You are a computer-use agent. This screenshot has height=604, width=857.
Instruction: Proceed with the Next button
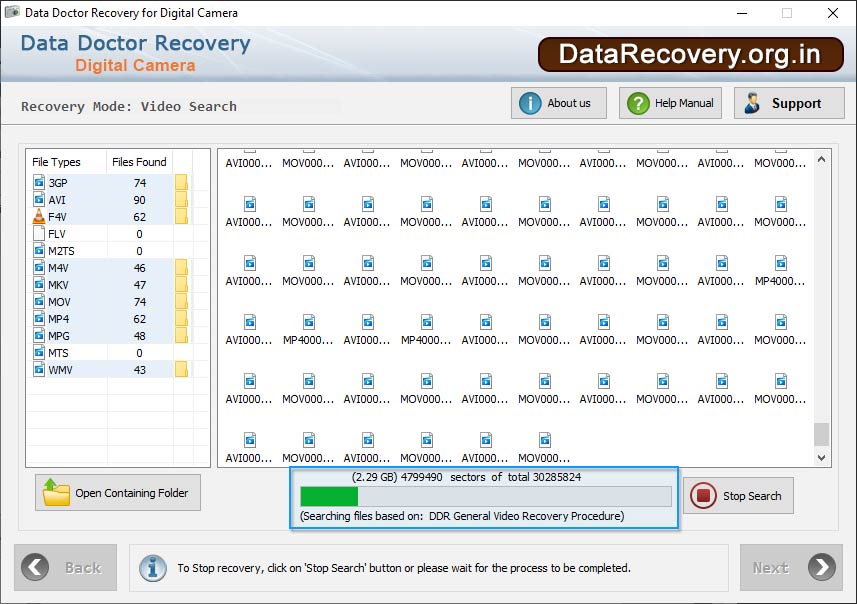791,567
